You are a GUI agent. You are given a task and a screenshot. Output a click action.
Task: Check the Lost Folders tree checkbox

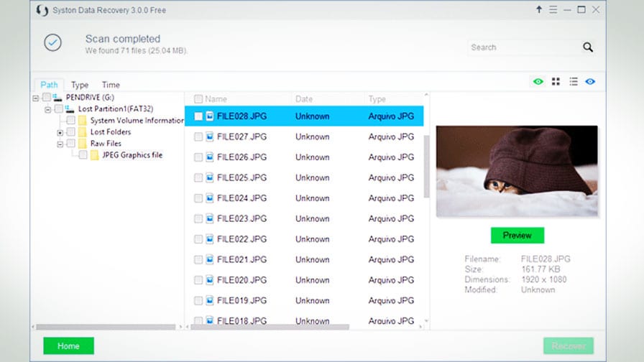(70, 131)
